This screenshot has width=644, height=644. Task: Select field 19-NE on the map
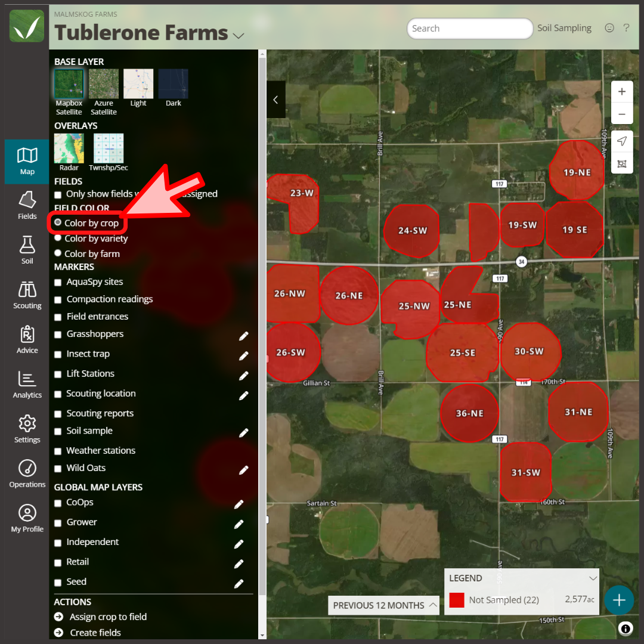(x=577, y=172)
